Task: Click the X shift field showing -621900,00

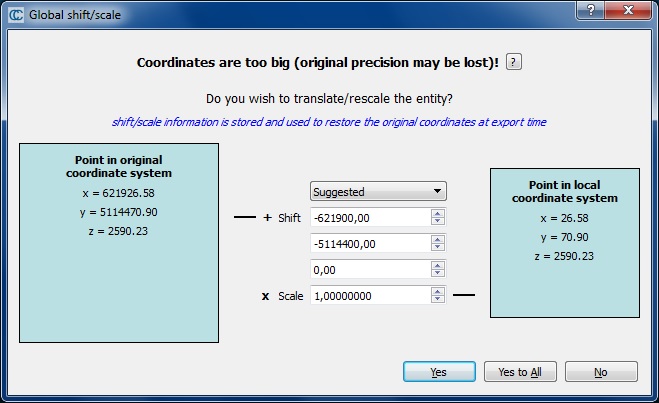Action: (x=368, y=217)
